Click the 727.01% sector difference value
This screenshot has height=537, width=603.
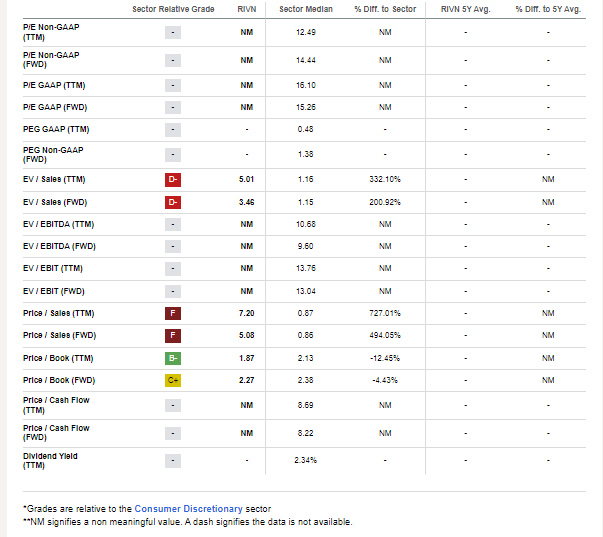pos(385,313)
